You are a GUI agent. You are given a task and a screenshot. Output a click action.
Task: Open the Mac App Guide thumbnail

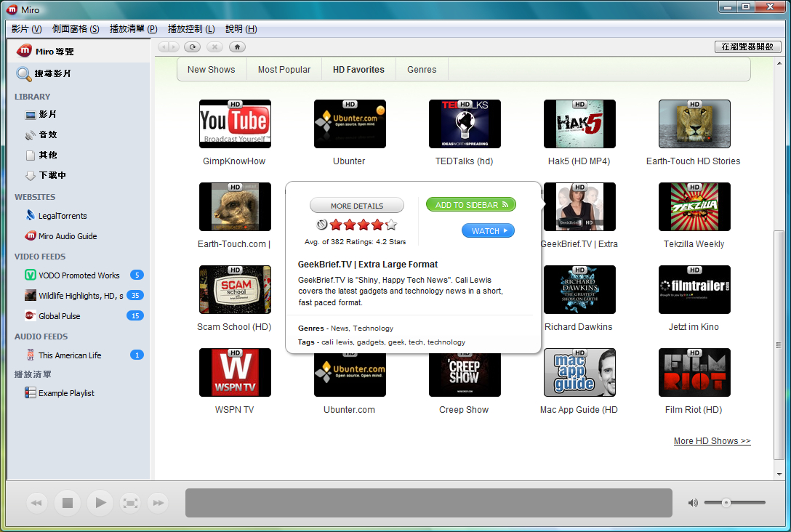579,372
